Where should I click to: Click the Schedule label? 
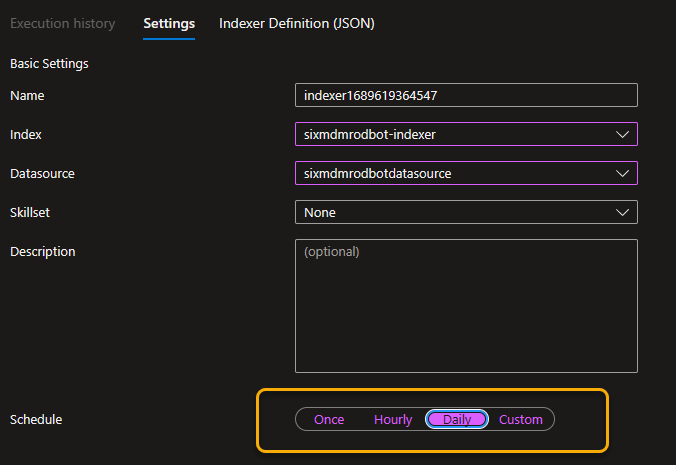[36, 419]
